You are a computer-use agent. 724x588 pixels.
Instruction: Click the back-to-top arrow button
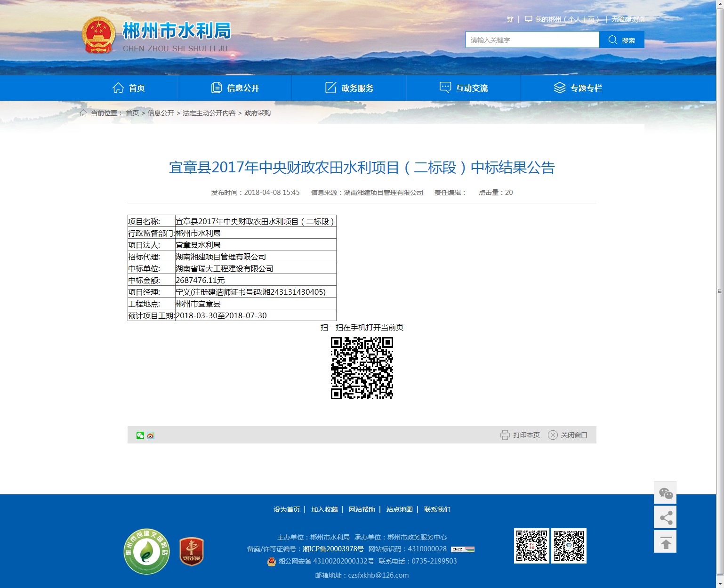[665, 542]
